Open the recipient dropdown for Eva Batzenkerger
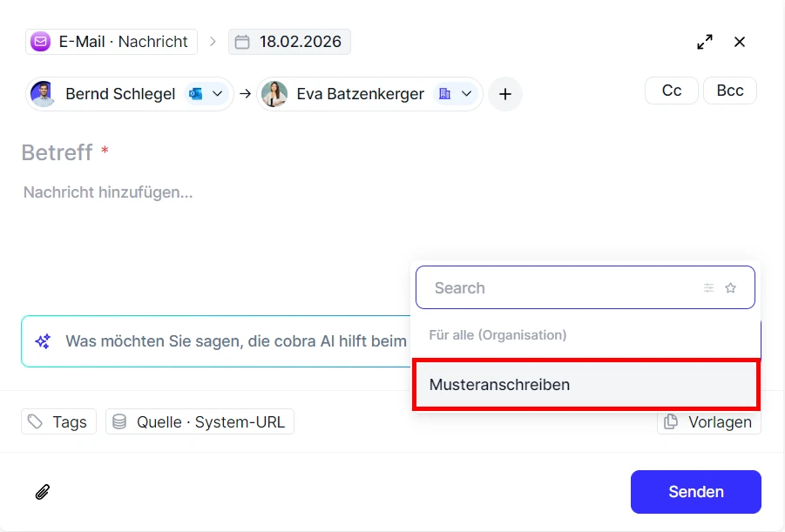The height and width of the screenshot is (532, 785). 468,94
